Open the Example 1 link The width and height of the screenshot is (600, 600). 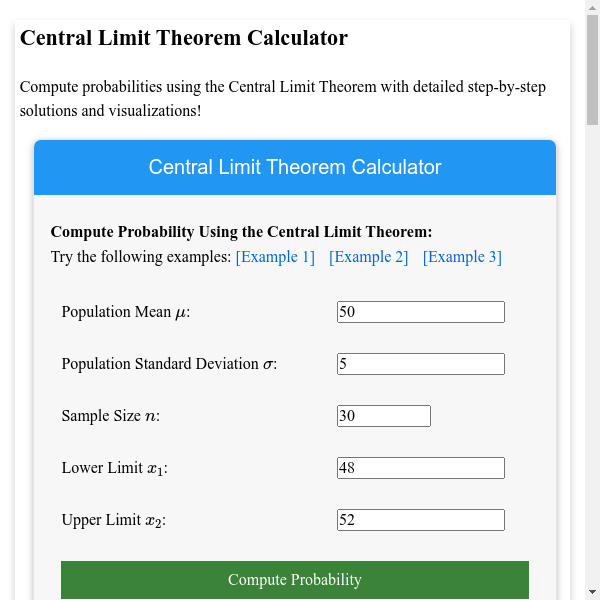tap(275, 257)
